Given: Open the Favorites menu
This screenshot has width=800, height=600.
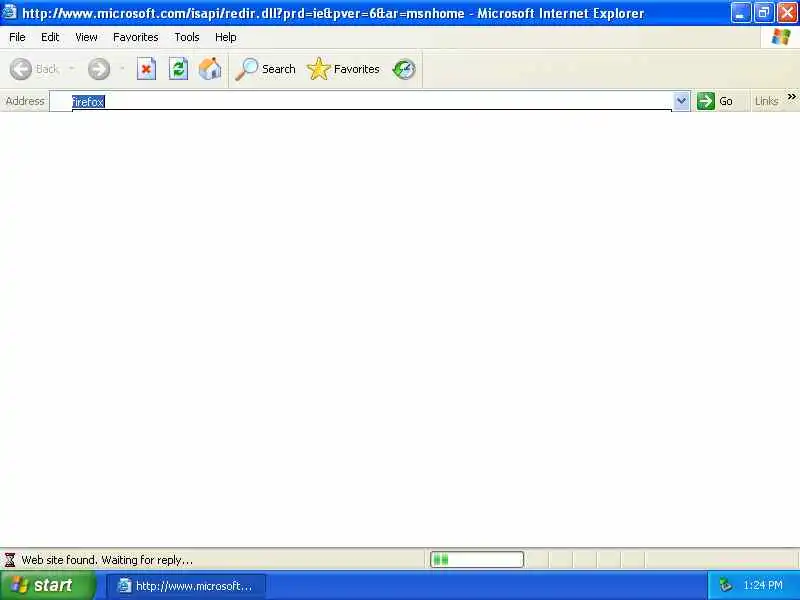Looking at the screenshot, I should click(x=136, y=37).
